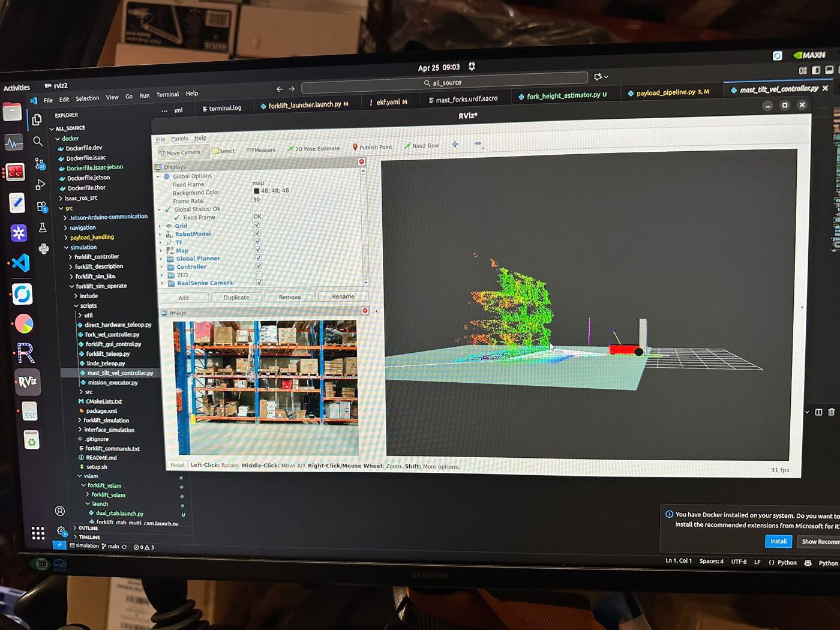The image size is (840, 630).
Task: Open Extensions view icon in activity bar
Action: pyautogui.click(x=41, y=206)
